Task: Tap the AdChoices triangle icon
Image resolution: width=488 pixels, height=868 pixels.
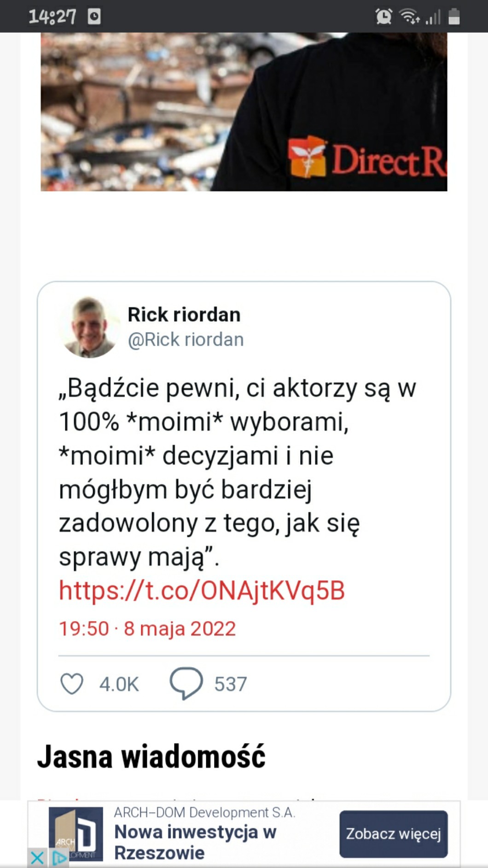Action: (59, 858)
